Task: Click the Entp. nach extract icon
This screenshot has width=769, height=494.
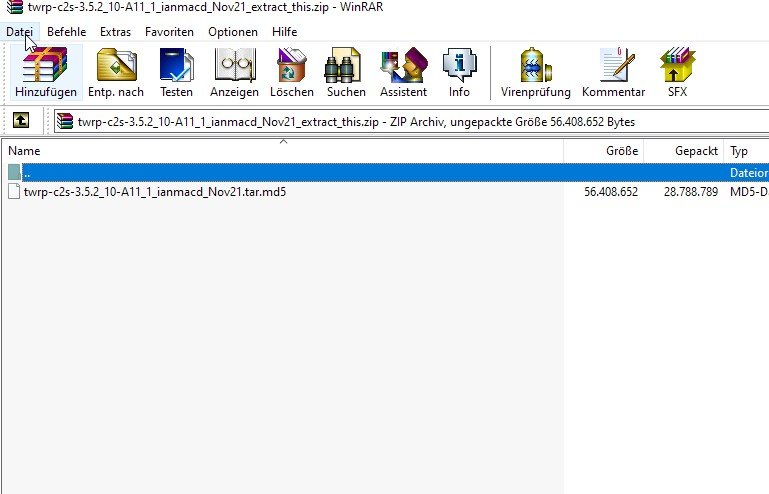Action: click(x=116, y=72)
